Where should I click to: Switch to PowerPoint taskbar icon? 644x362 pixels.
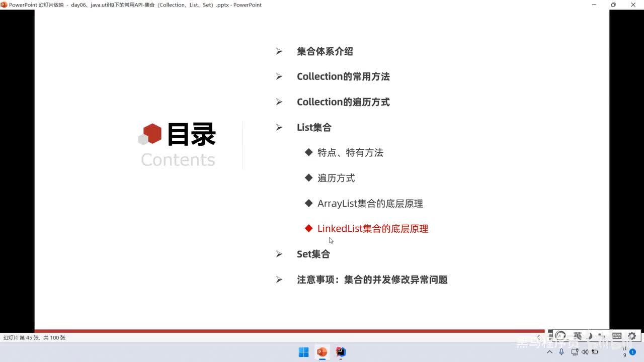point(322,352)
